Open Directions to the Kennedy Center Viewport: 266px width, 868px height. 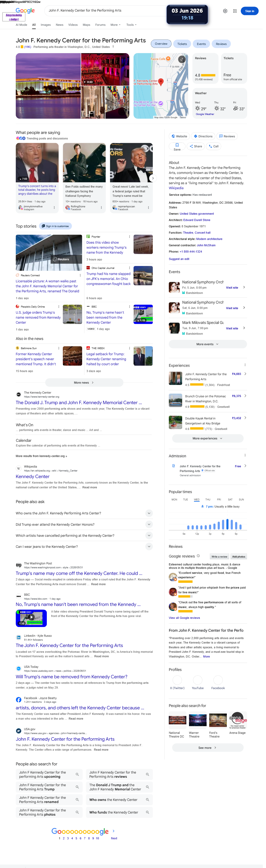point(203,137)
